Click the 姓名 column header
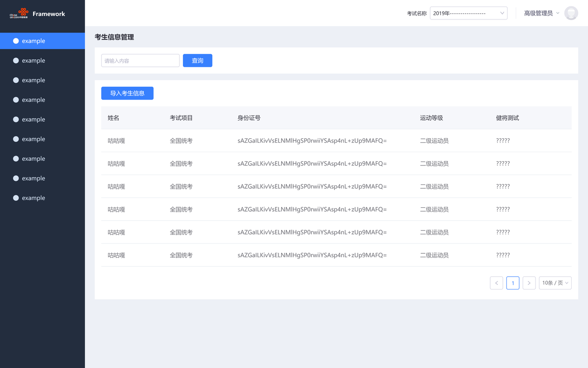Image resolution: width=588 pixels, height=368 pixels. point(114,118)
